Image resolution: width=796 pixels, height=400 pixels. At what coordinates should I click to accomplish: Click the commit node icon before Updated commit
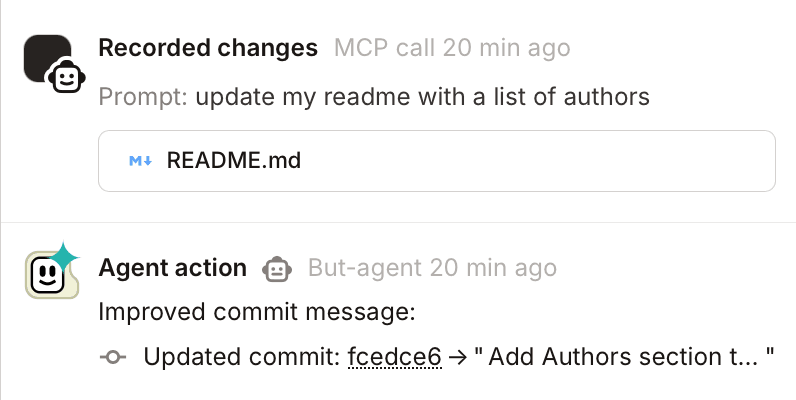point(114,357)
